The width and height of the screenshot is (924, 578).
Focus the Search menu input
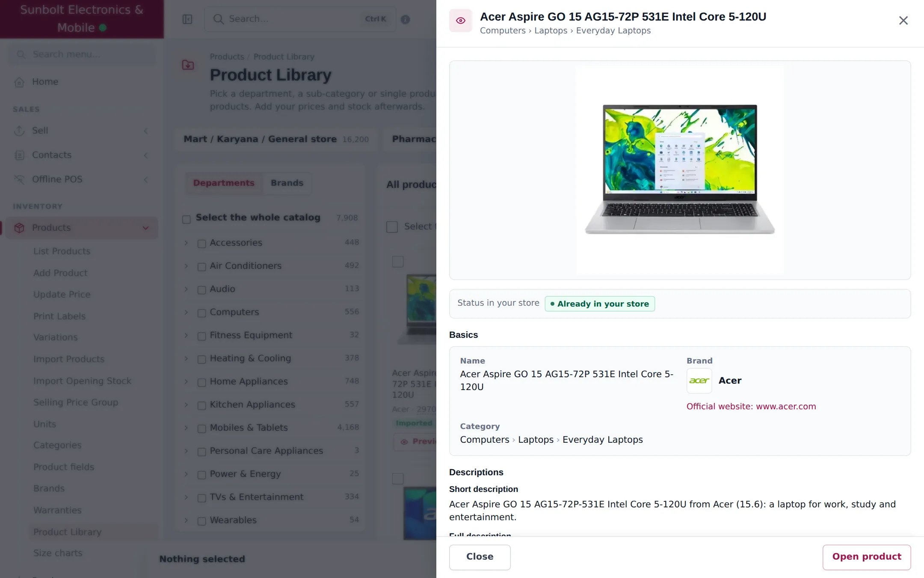click(82, 54)
